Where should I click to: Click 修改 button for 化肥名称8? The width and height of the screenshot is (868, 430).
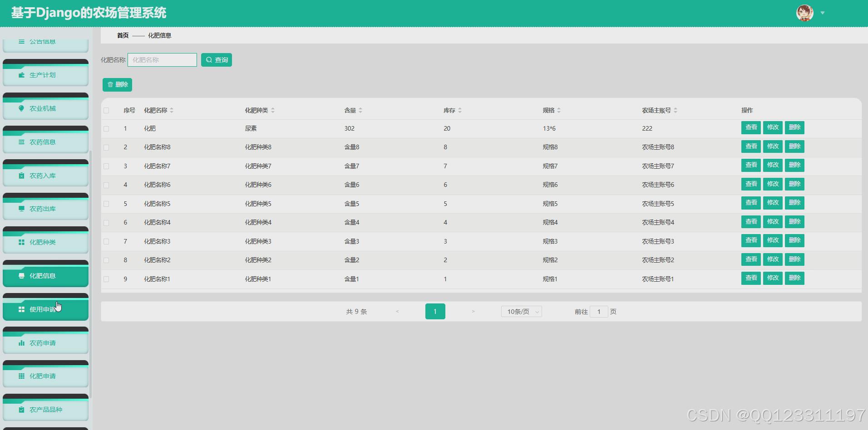[x=773, y=146]
